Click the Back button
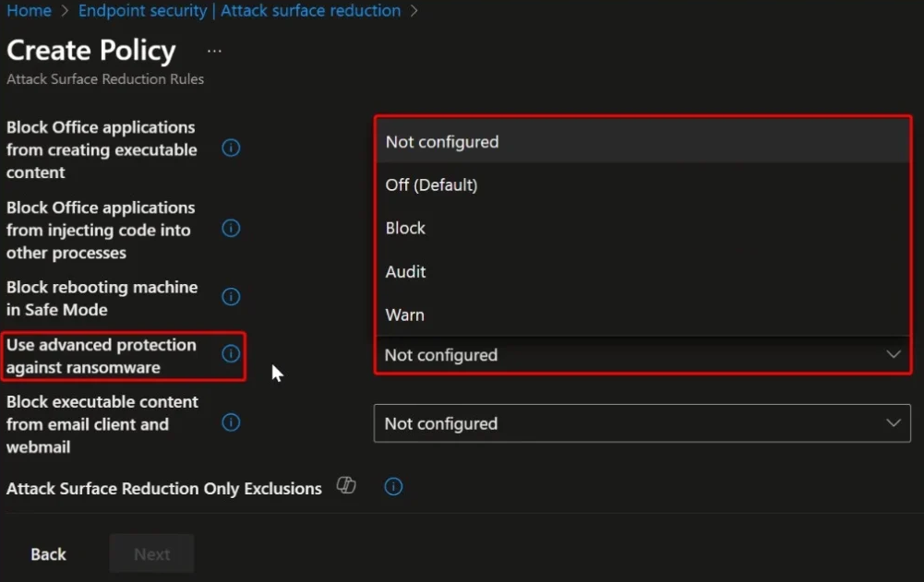Image resolution: width=924 pixels, height=582 pixels. (48, 553)
